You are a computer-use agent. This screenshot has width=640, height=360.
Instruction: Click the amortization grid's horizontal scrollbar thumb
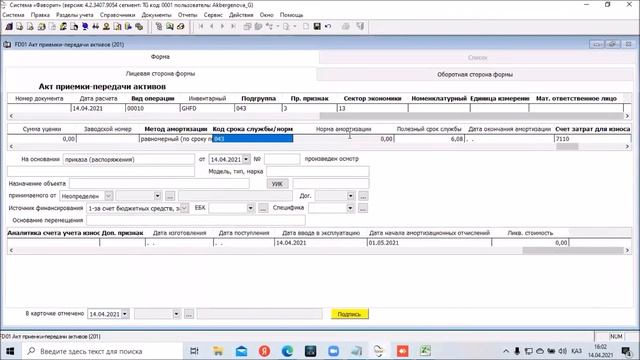567,147
